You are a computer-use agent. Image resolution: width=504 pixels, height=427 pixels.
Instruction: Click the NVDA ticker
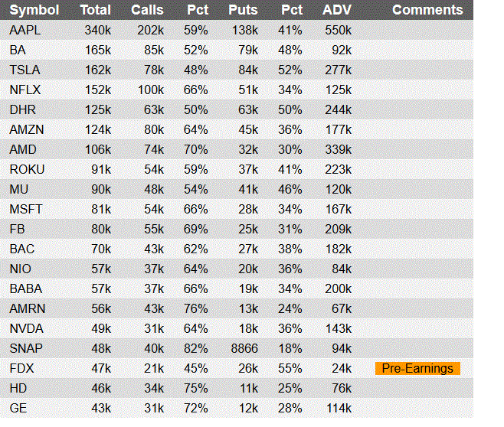pos(26,328)
